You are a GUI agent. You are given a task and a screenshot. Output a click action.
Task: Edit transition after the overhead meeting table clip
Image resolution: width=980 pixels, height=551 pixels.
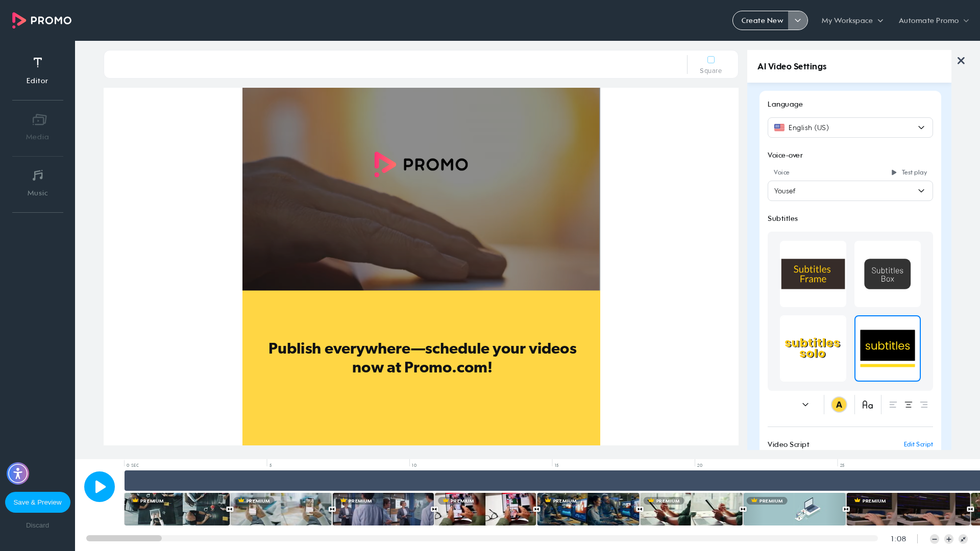point(230,509)
